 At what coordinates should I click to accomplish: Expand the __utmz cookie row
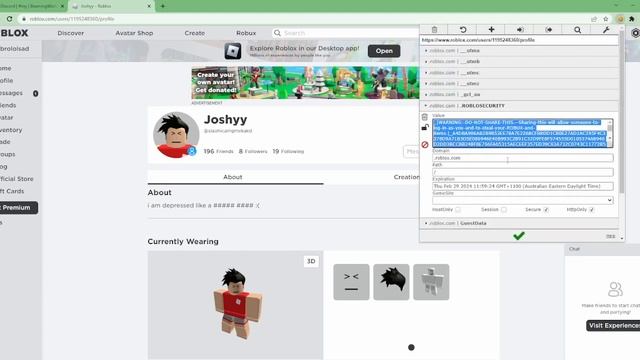(x=519, y=84)
